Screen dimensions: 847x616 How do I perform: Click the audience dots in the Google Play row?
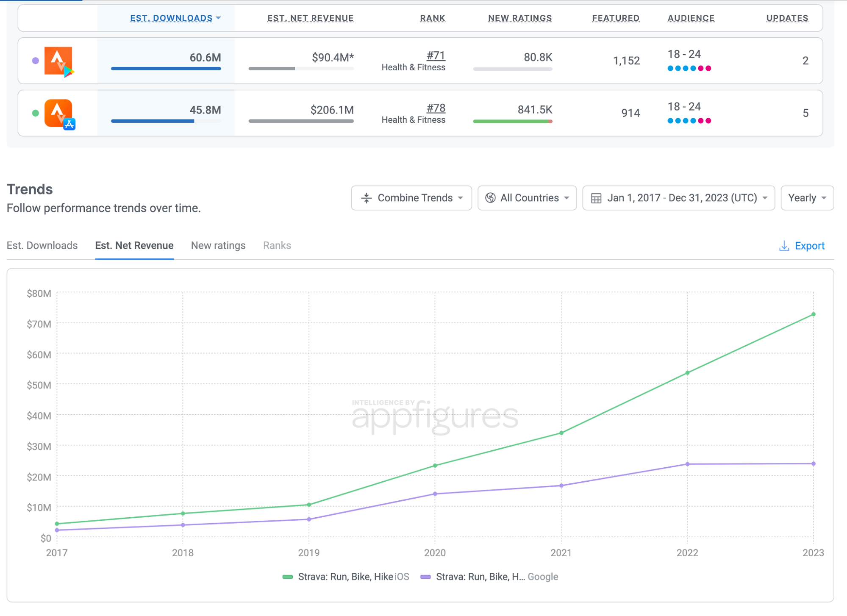pyautogui.click(x=689, y=68)
